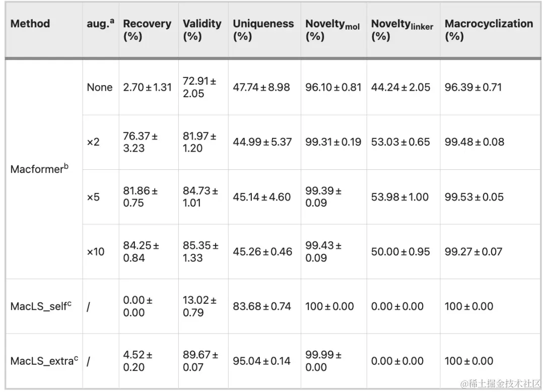
Task: Select MacLS_extra macrocyclization "100 ± 0.00"
Action: [x=469, y=361]
